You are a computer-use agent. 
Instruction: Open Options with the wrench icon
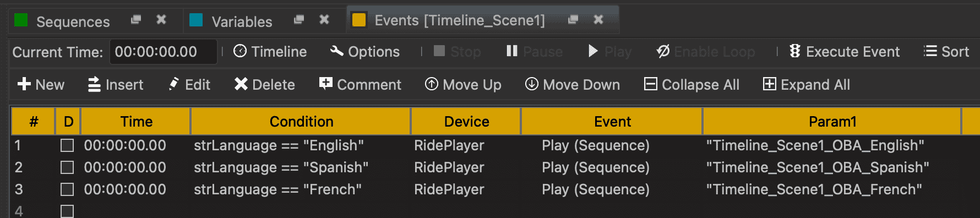click(364, 52)
